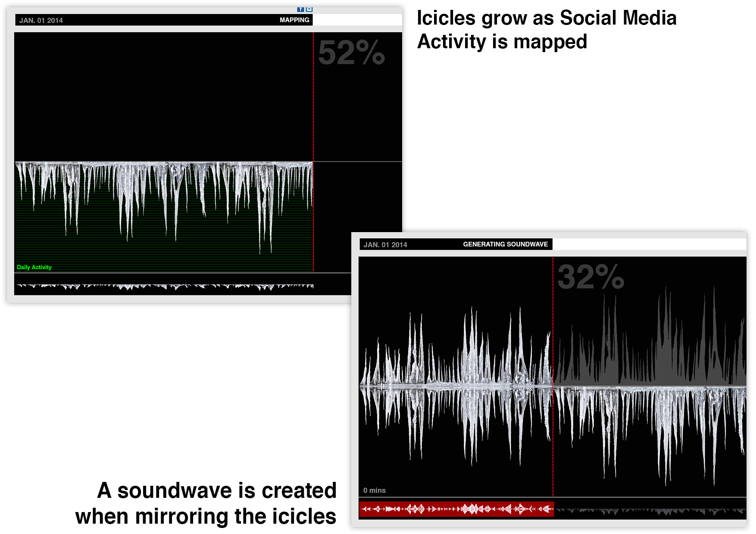This screenshot has width=756, height=534.
Task: Click the GENERATING SOUNDWAVE status label
Action: pyautogui.click(x=506, y=244)
